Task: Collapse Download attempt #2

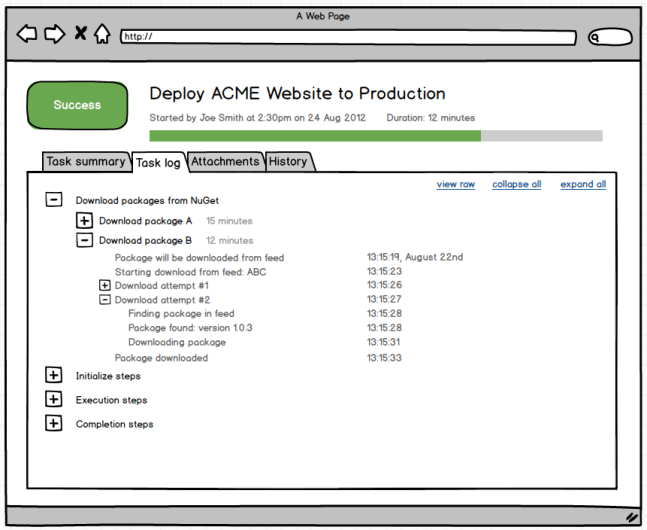Action: [105, 300]
